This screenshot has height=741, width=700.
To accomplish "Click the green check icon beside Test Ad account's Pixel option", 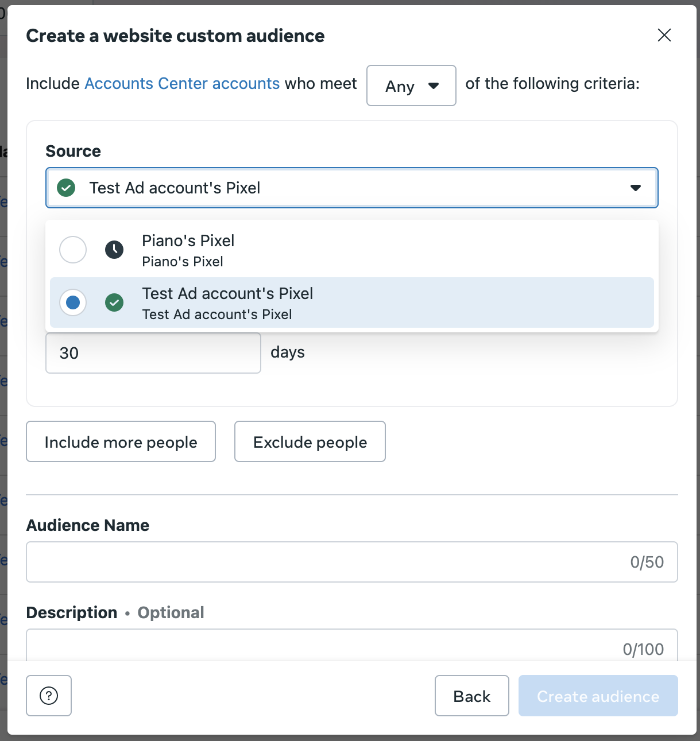I will tap(114, 302).
